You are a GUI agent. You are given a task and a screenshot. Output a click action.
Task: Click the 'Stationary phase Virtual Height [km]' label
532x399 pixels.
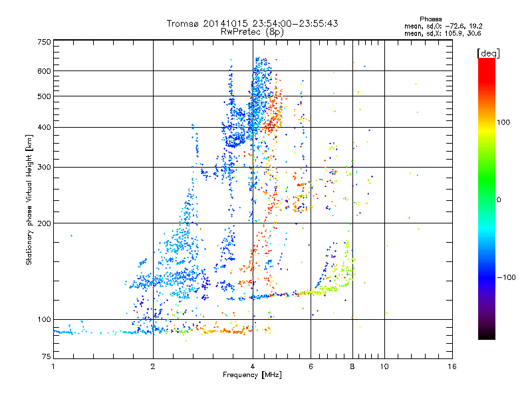29,199
